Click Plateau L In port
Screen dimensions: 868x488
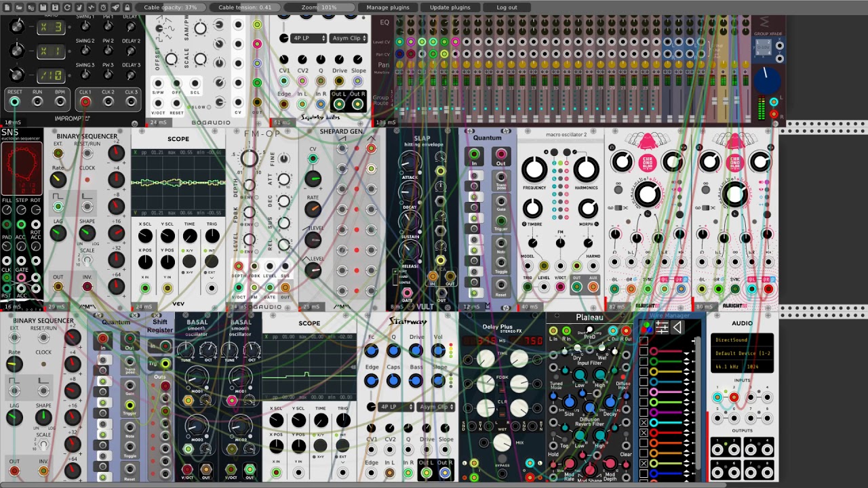(x=553, y=331)
